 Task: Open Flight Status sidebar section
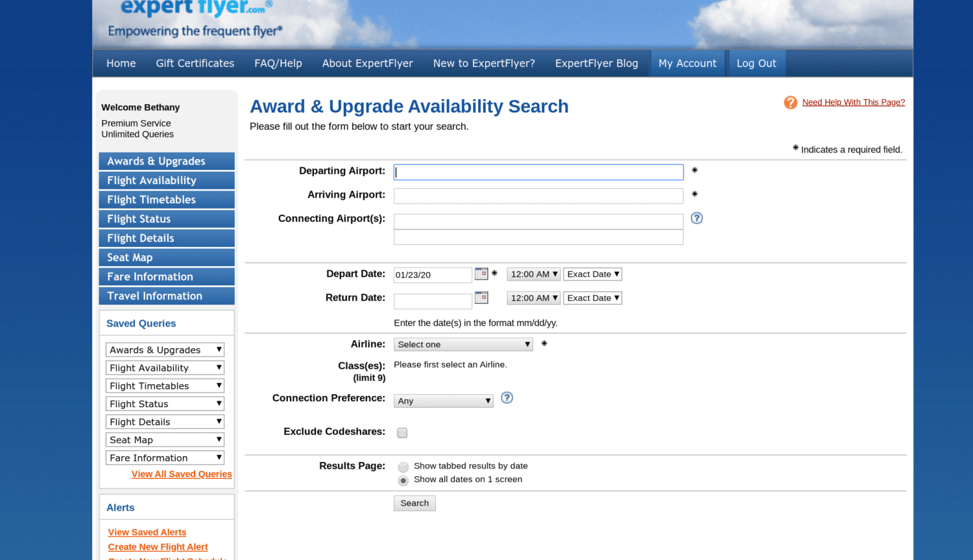[167, 219]
